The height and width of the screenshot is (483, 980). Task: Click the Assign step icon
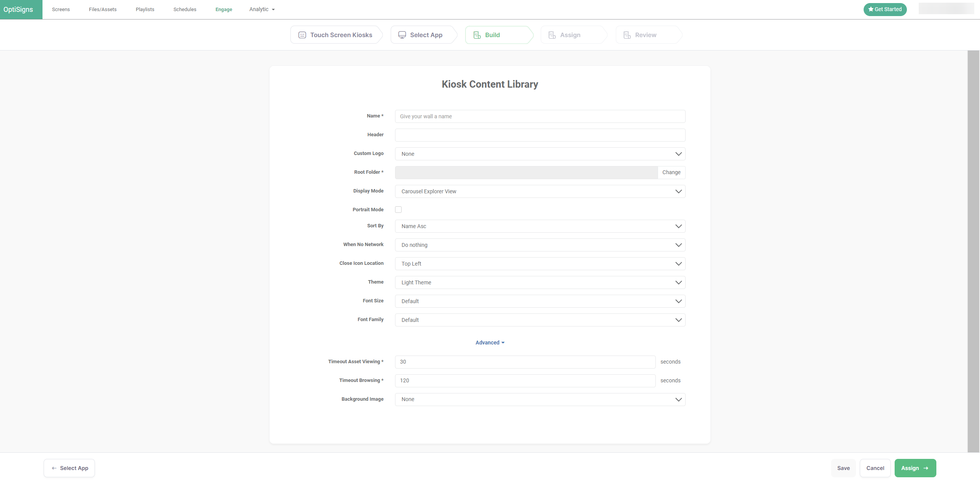552,35
